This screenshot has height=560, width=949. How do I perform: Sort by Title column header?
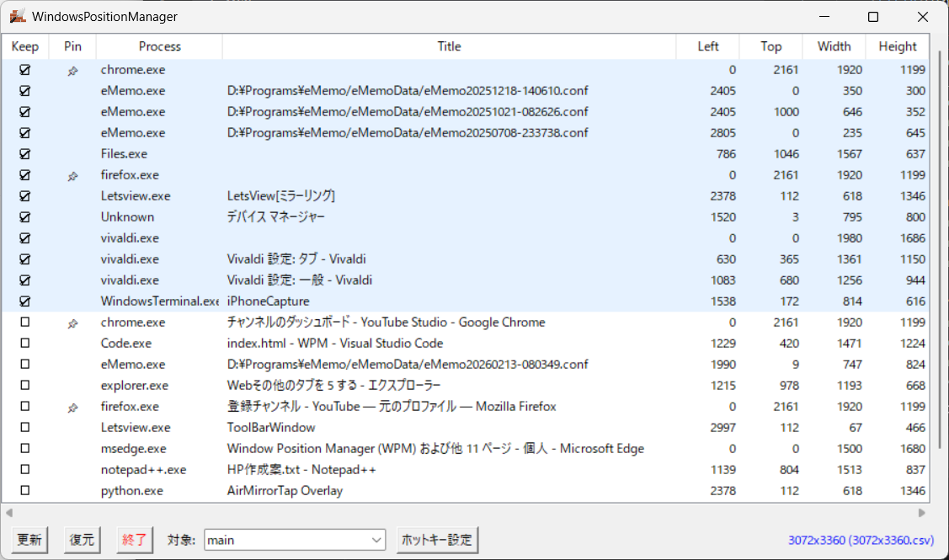coord(449,47)
